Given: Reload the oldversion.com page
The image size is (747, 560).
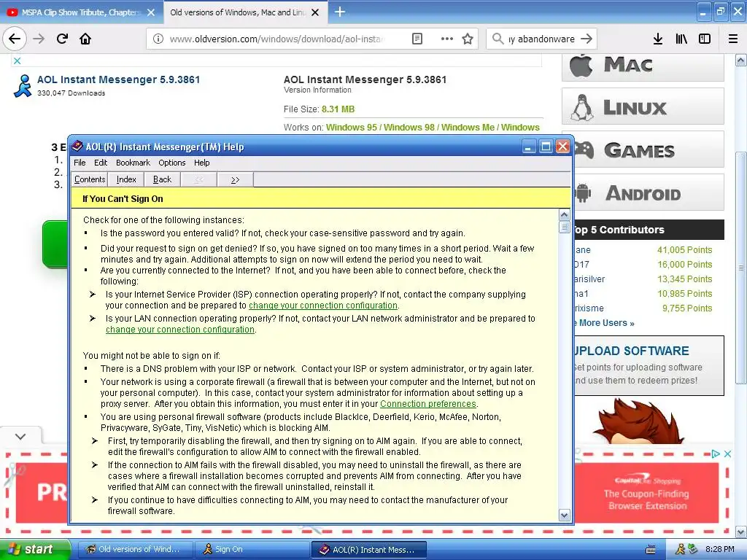Looking at the screenshot, I should pos(62,39).
